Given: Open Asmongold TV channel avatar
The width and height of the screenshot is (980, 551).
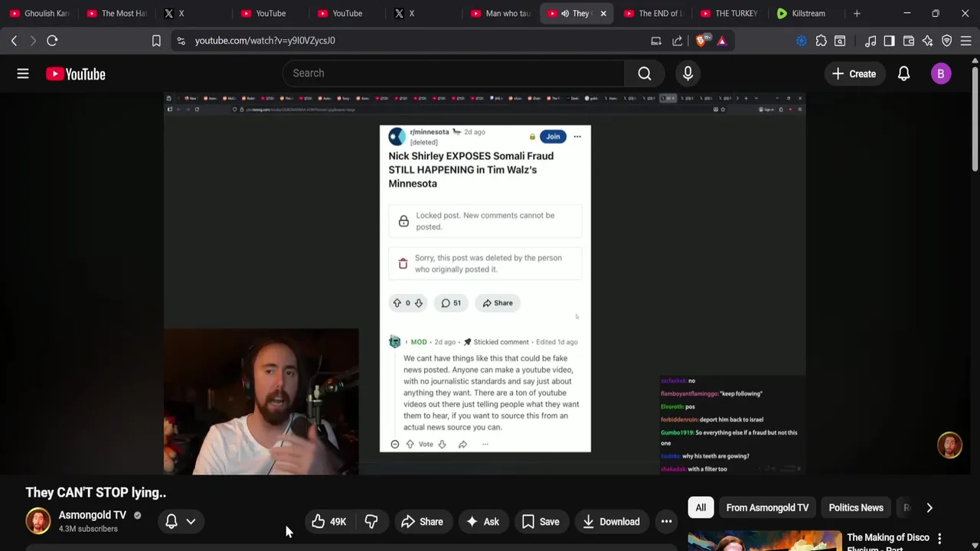Looking at the screenshot, I should click(x=38, y=521).
